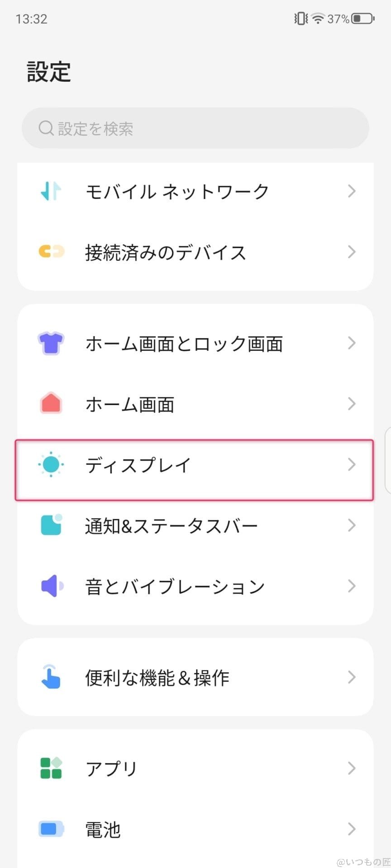Viewport: 391px width, 868px height.
Task: Open 便利な機能＆操作 menu entry
Action: (157, 678)
